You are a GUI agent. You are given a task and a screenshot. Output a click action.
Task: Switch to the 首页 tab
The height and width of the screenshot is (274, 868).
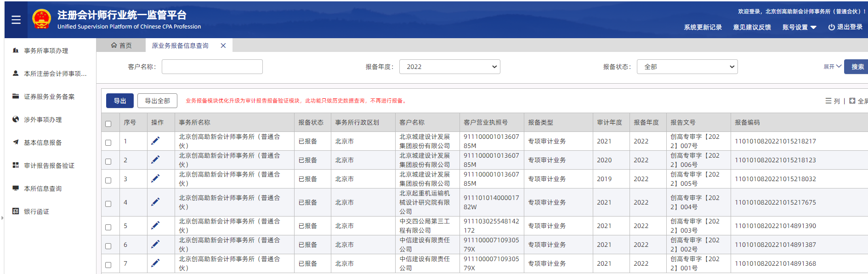pos(121,46)
